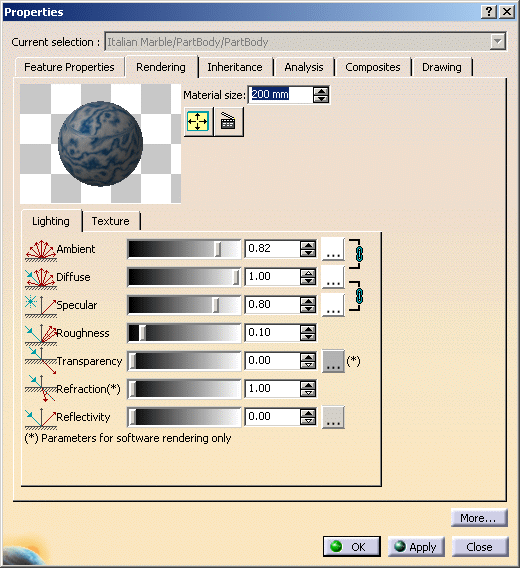This screenshot has height=568, width=520.
Task: Decrease the Roughness value with down arrow
Action: tap(308, 337)
